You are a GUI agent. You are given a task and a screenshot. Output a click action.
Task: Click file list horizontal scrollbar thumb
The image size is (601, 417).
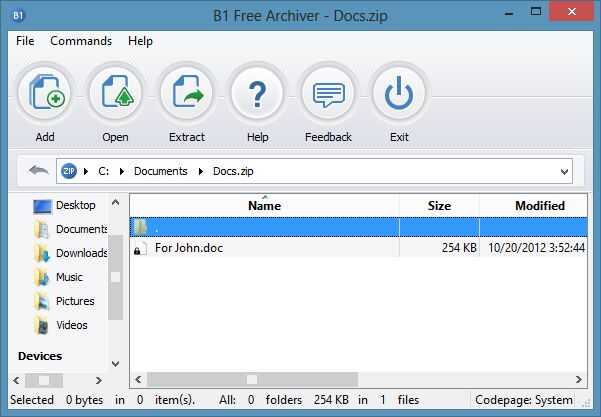click(x=253, y=380)
